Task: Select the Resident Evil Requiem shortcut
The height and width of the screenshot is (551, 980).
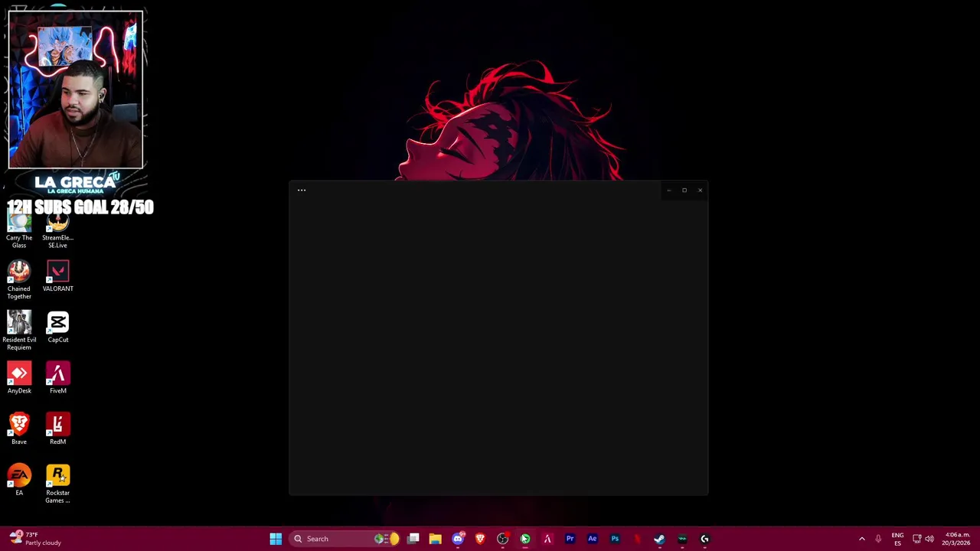Action: 19,331
